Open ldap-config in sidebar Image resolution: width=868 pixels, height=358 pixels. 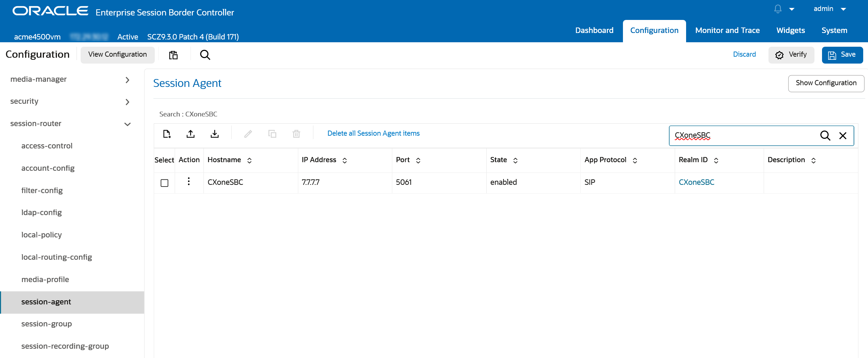point(41,213)
